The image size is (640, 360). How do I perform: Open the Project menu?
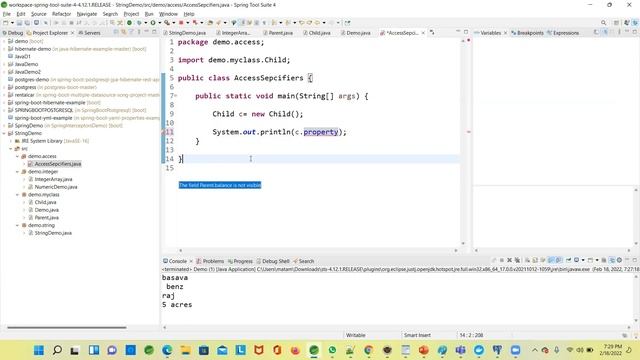(x=131, y=14)
